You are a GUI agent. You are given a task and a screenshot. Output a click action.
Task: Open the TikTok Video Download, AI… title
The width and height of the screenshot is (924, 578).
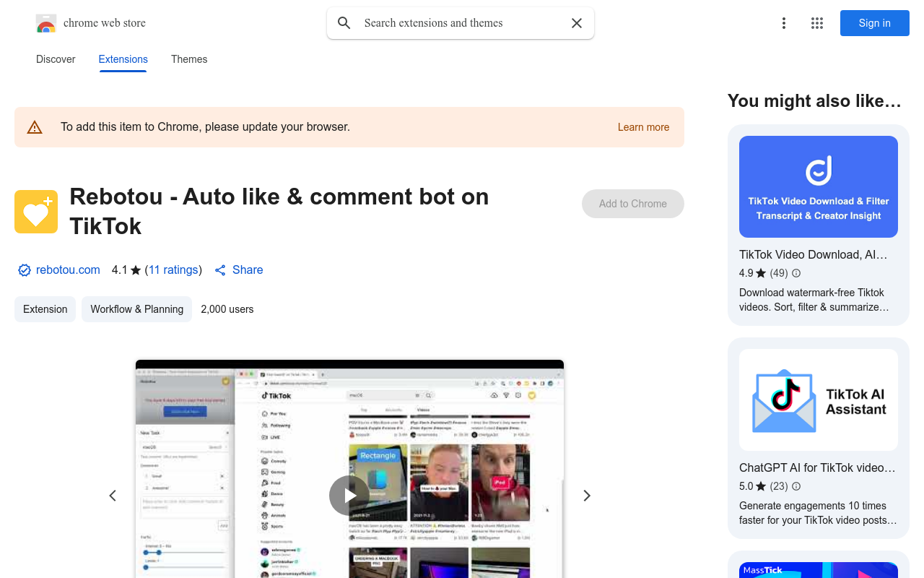click(813, 254)
